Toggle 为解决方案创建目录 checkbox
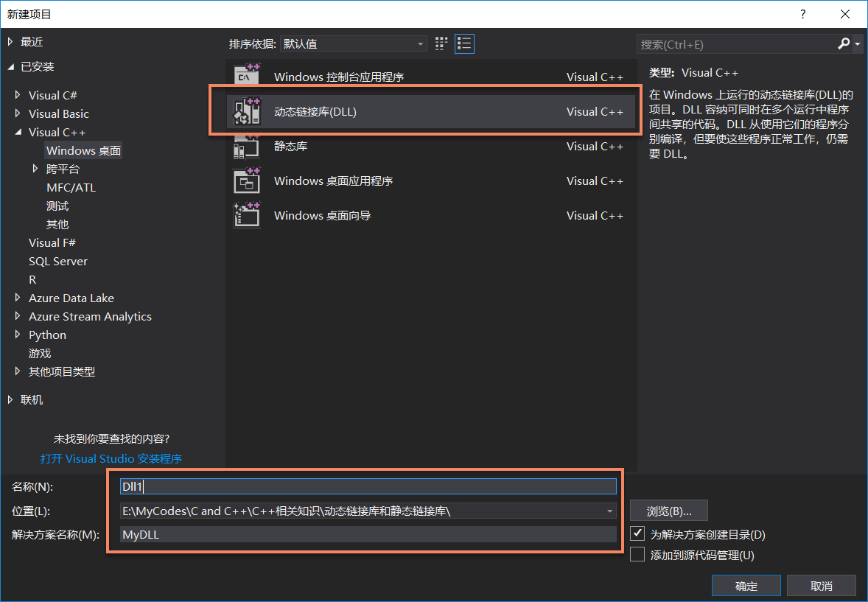 [637, 534]
